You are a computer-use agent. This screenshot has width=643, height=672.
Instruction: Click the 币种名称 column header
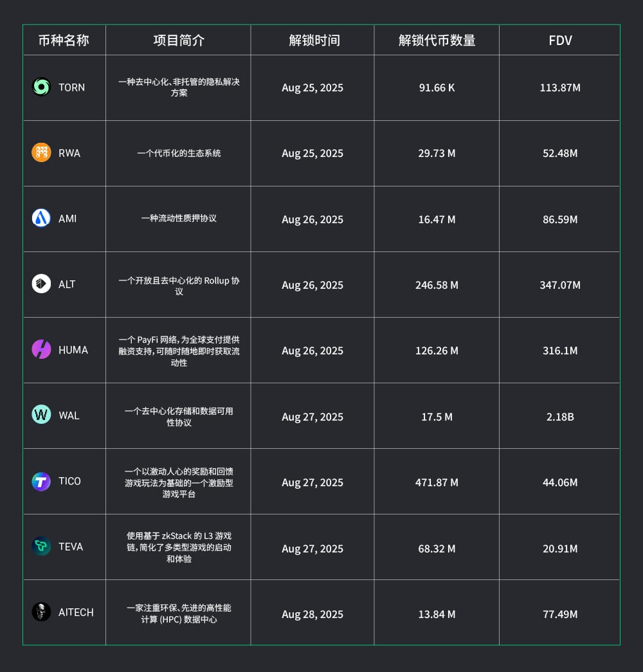coord(64,41)
